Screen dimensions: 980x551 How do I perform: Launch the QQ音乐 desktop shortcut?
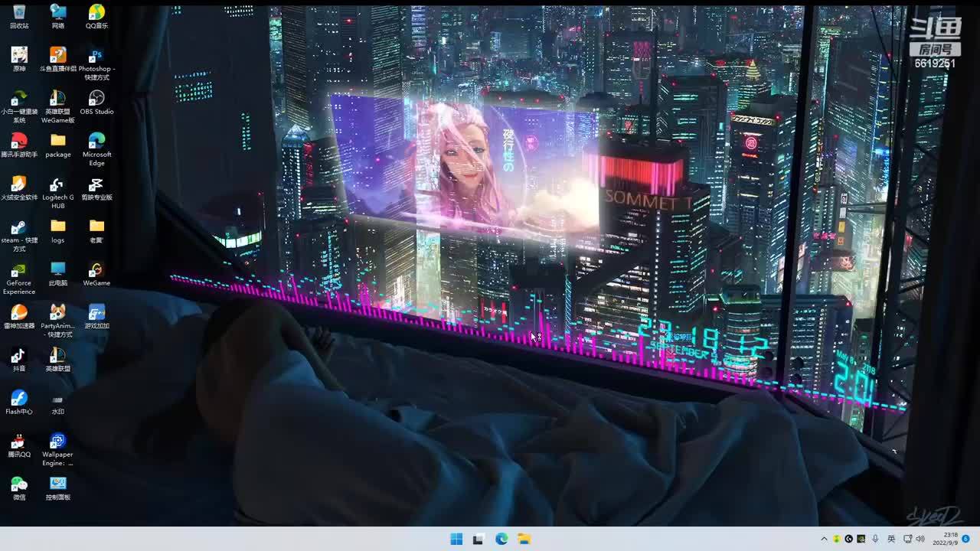(96, 16)
